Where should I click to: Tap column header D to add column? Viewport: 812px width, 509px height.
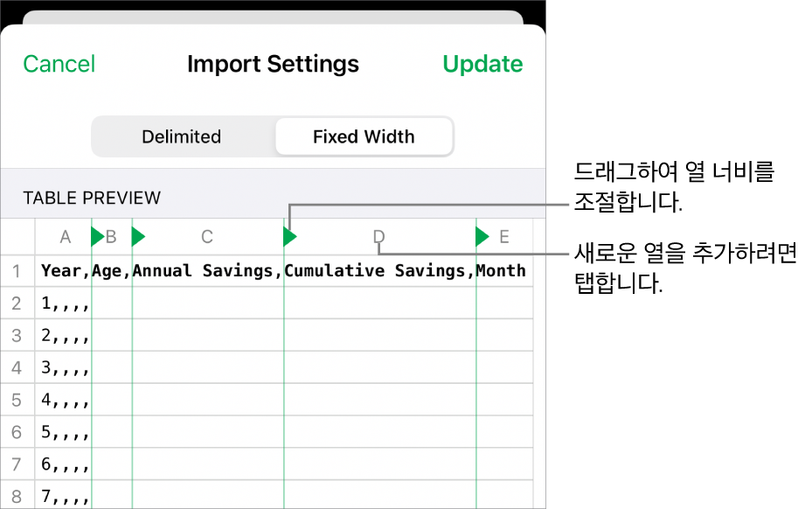(x=378, y=236)
